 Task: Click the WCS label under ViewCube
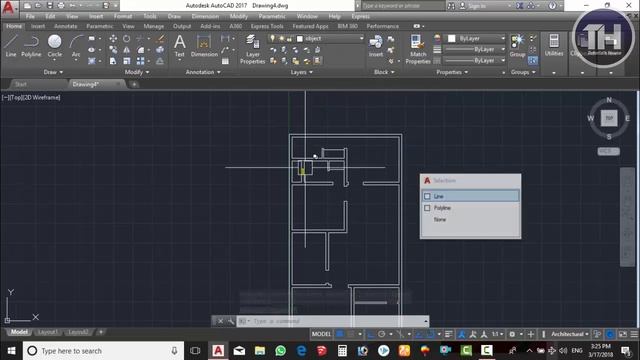(x=608, y=151)
